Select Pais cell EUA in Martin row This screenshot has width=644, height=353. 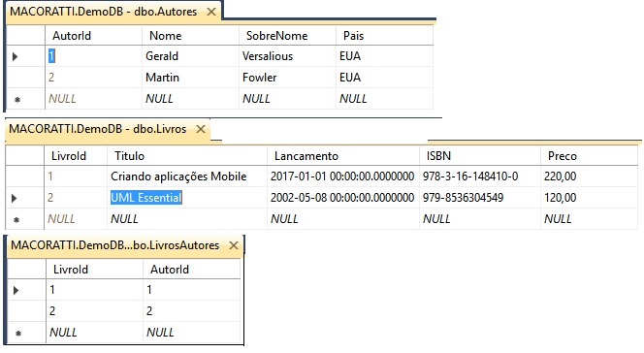(x=384, y=78)
